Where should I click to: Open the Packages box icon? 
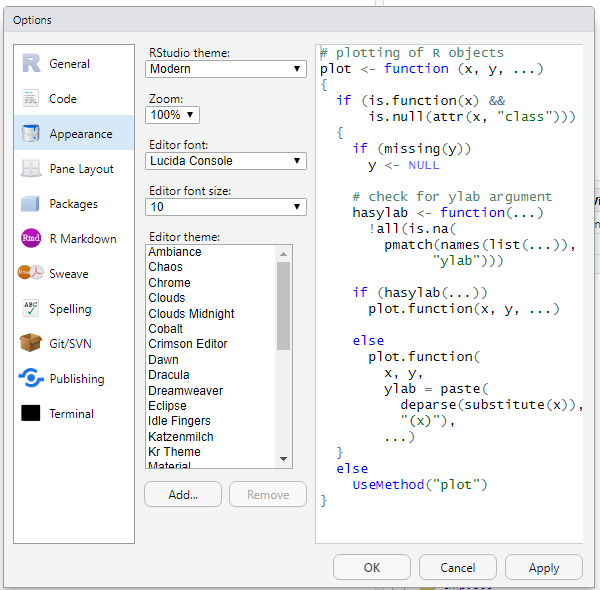[x=31, y=204]
